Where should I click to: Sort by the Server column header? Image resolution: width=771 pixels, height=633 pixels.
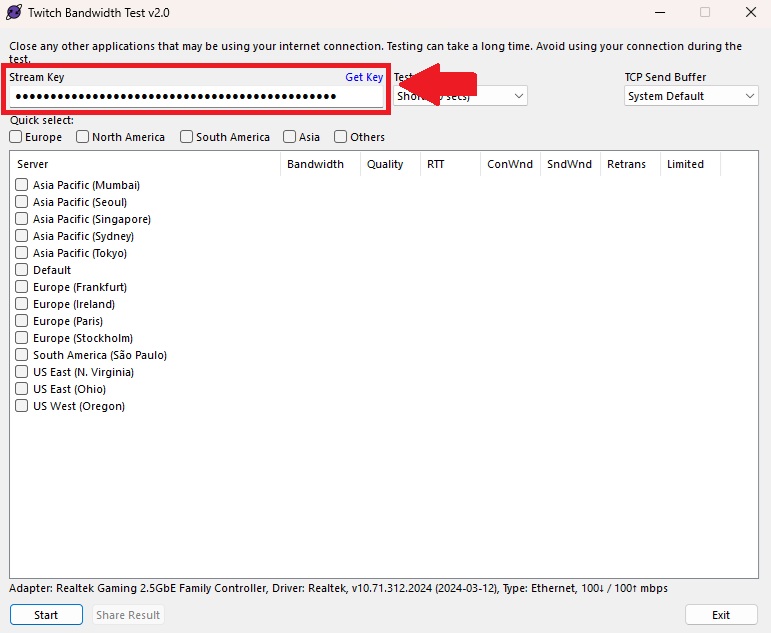[x=145, y=164]
